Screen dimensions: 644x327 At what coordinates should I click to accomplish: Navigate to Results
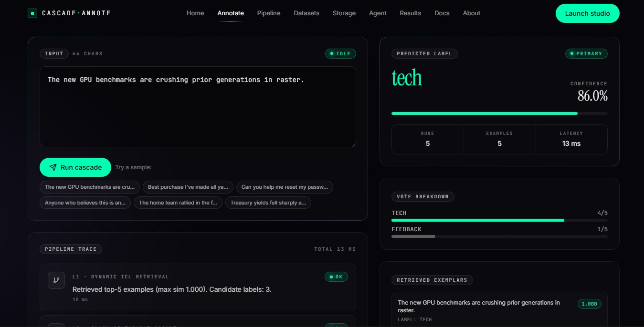(x=411, y=13)
